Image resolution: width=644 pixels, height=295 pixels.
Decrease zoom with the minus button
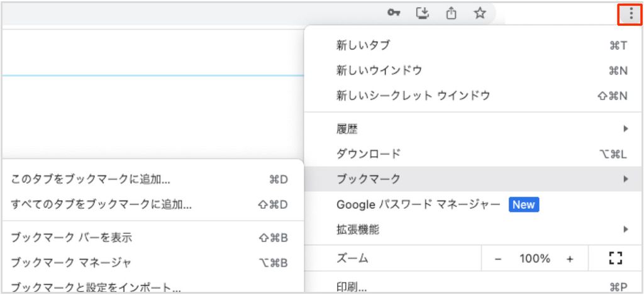498,259
